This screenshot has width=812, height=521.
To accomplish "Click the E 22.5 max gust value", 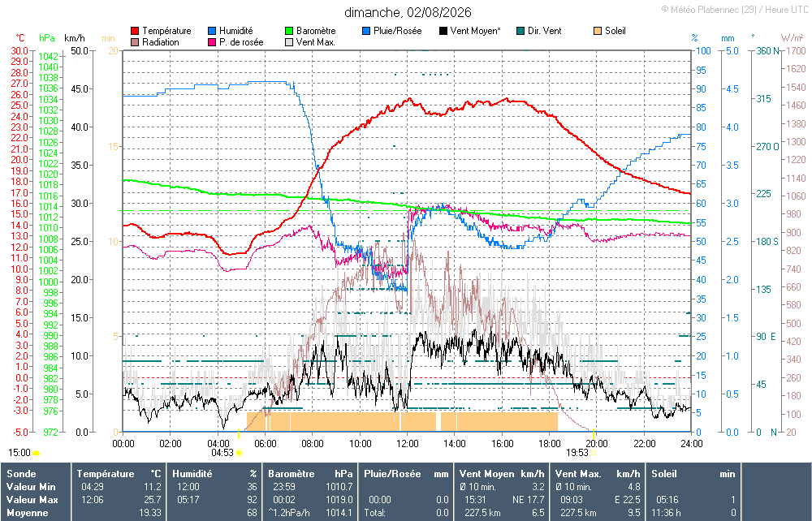I will (627, 500).
